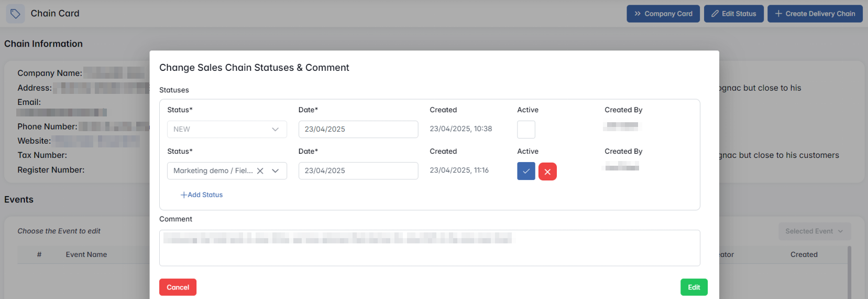
Task: Check the Active box for NEW status
Action: [x=526, y=130]
